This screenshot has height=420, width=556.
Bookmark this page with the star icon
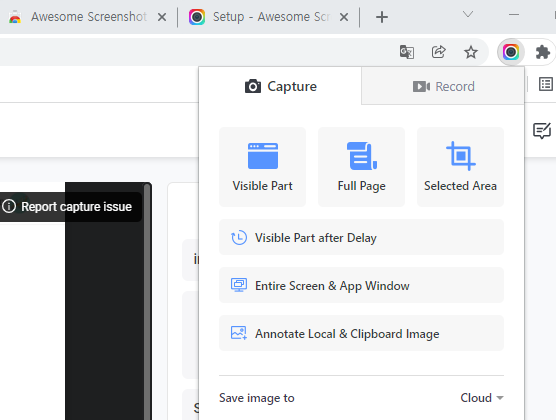tap(471, 52)
